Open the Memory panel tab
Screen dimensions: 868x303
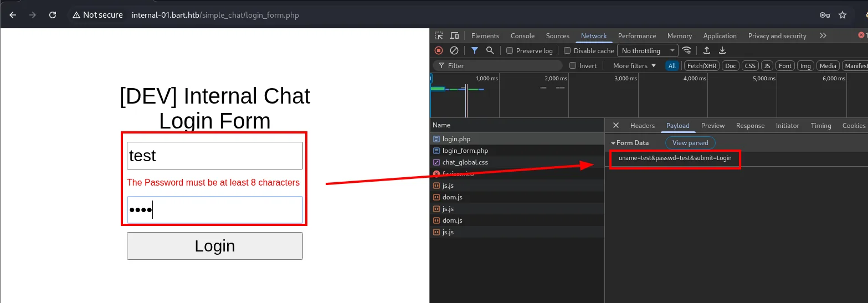(680, 35)
